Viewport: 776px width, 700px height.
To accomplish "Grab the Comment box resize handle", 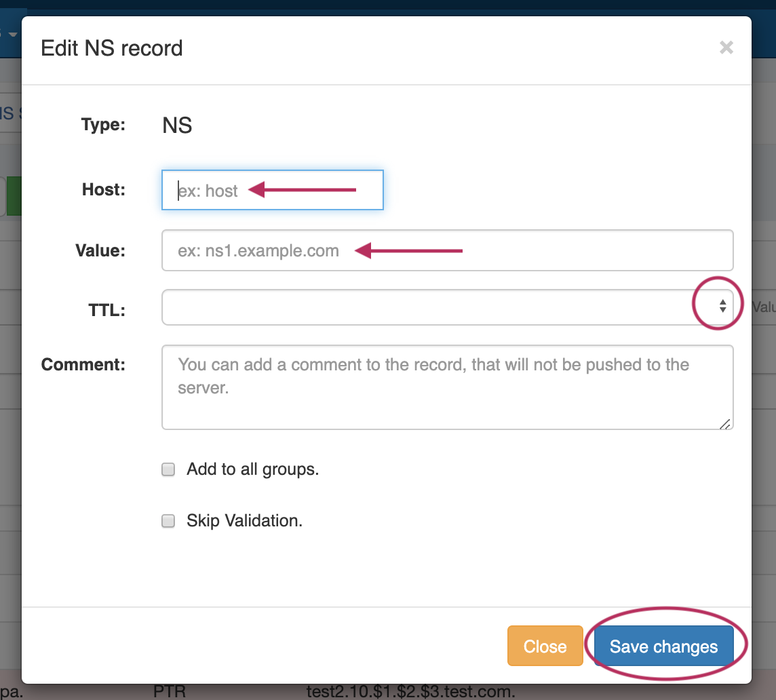I will click(725, 423).
